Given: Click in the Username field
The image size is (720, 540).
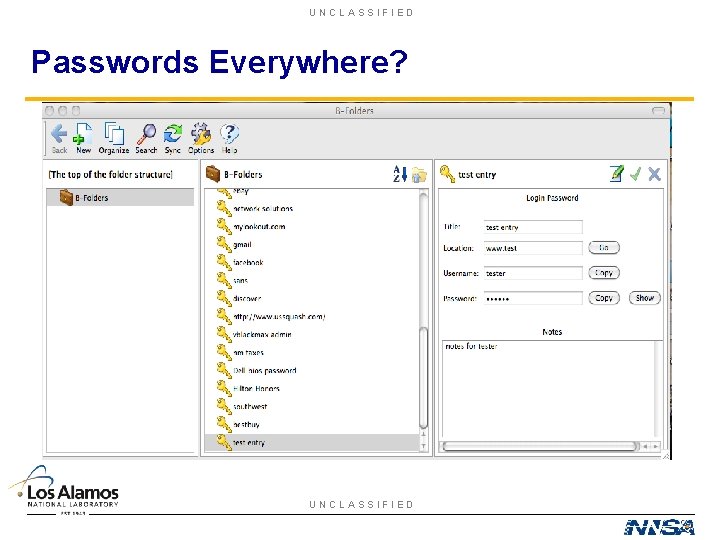Looking at the screenshot, I should 533,273.
